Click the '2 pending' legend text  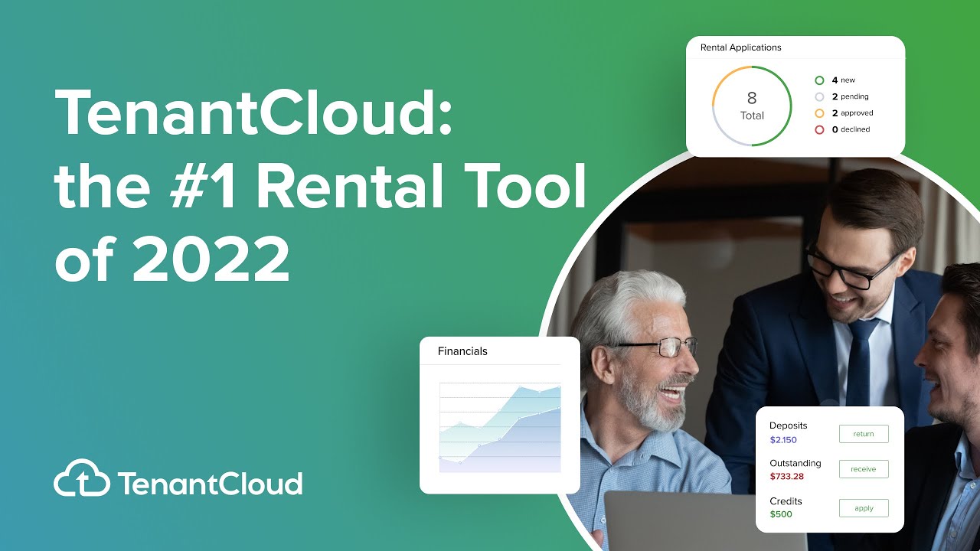(x=851, y=97)
